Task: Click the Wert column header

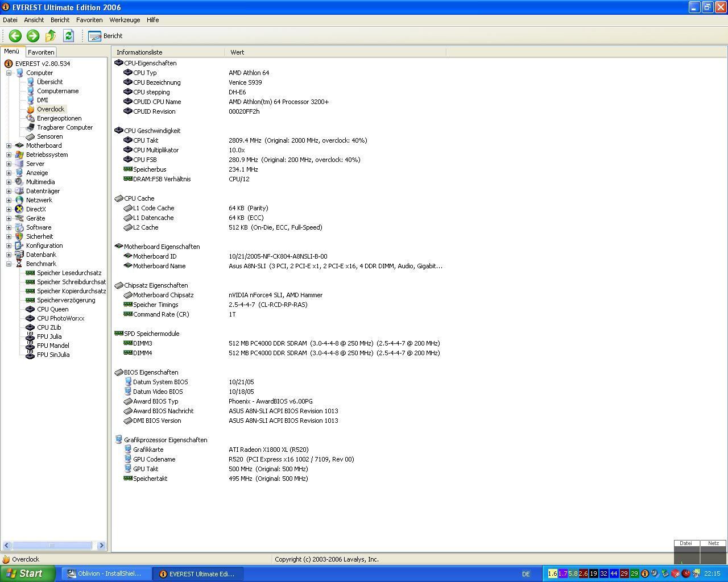Action: pos(336,52)
